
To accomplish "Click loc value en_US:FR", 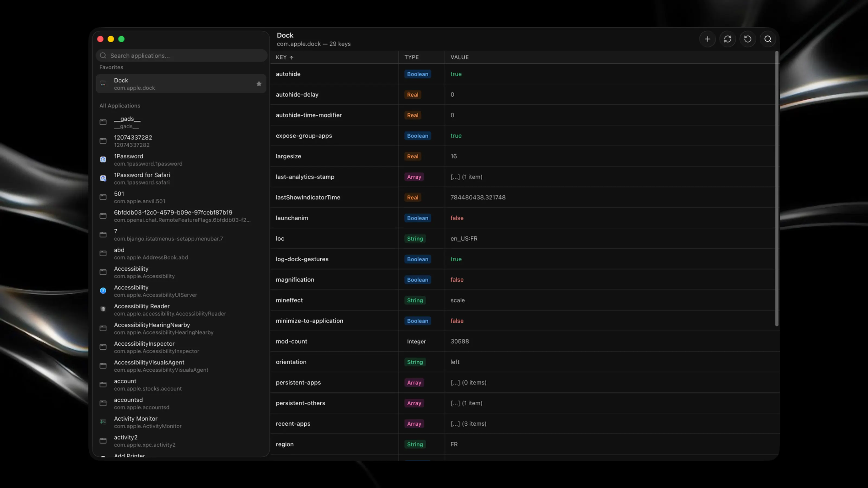I will [464, 239].
